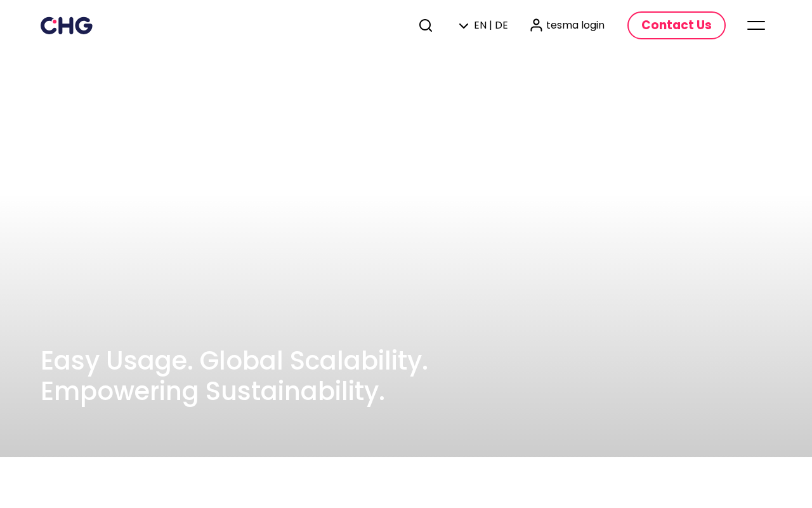The image size is (812, 508).
Task: Click the separator between EN and DE
Action: [x=491, y=25]
